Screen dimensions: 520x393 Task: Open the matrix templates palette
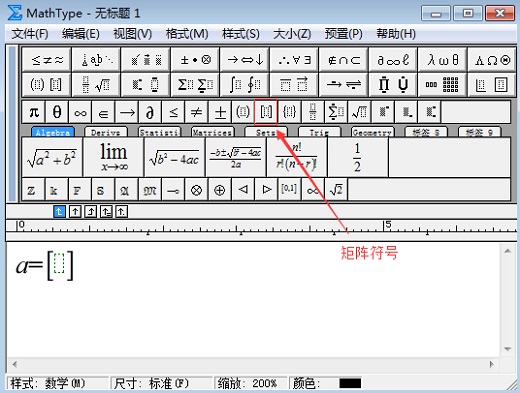click(442, 85)
